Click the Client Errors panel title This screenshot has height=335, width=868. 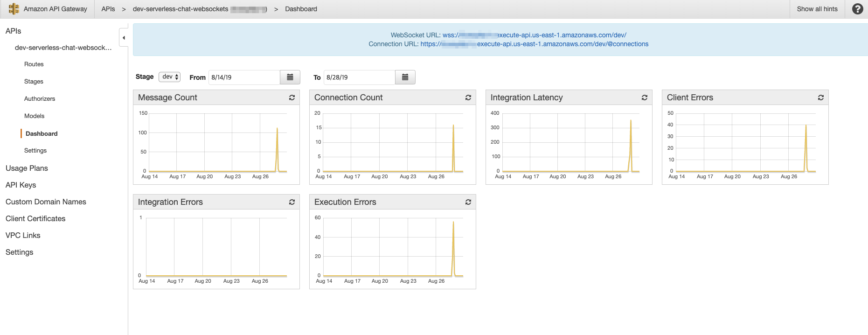point(690,98)
